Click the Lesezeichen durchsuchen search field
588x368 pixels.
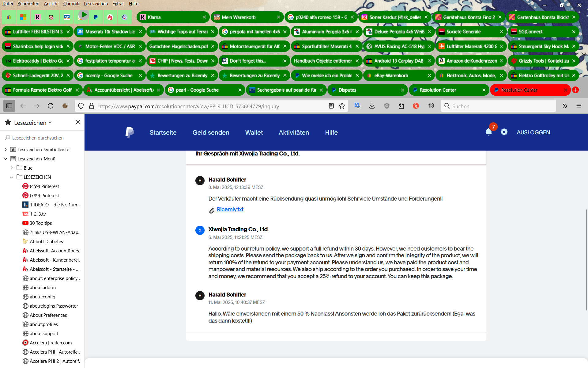pos(43,138)
